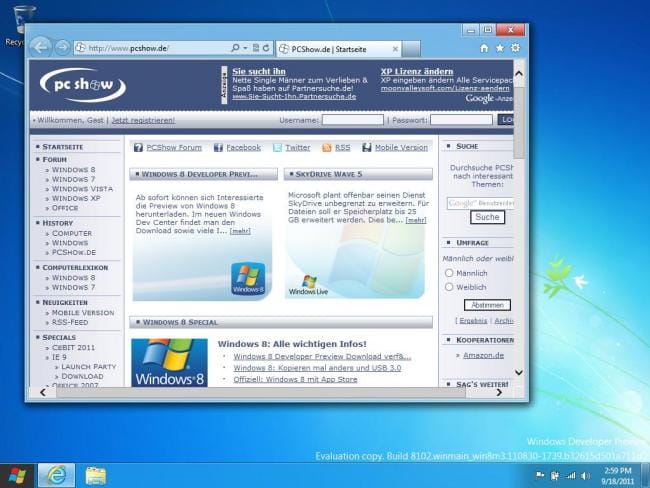This screenshot has height=488, width=650.
Task: Open the Ergebnis poll results link
Action: point(473,321)
